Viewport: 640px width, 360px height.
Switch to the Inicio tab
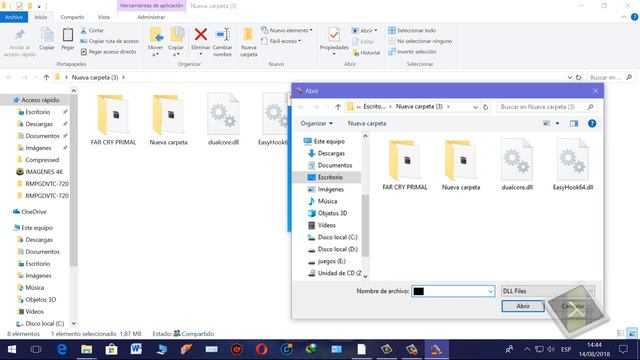(x=40, y=17)
